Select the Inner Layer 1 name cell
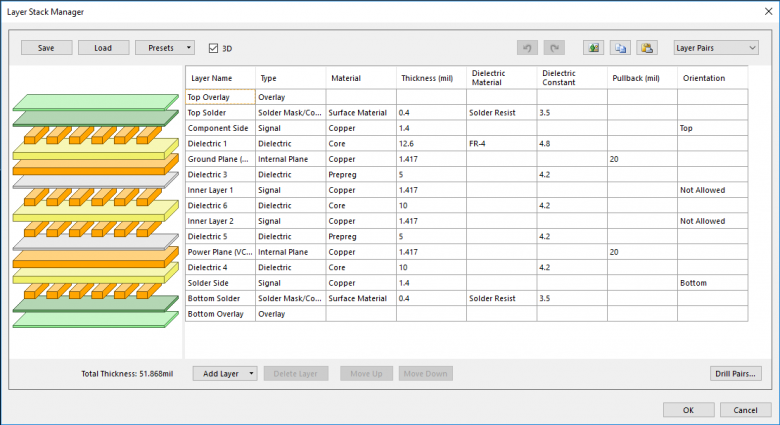780x425 pixels. coord(220,190)
